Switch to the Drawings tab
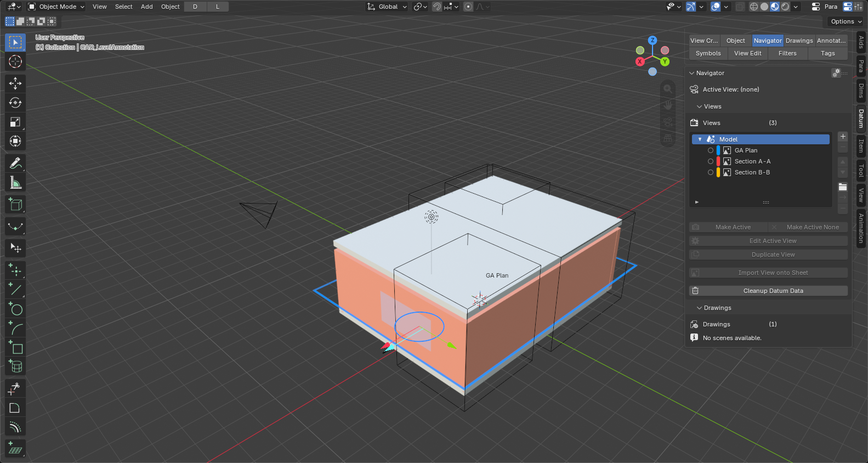This screenshot has height=463, width=868. (x=799, y=41)
